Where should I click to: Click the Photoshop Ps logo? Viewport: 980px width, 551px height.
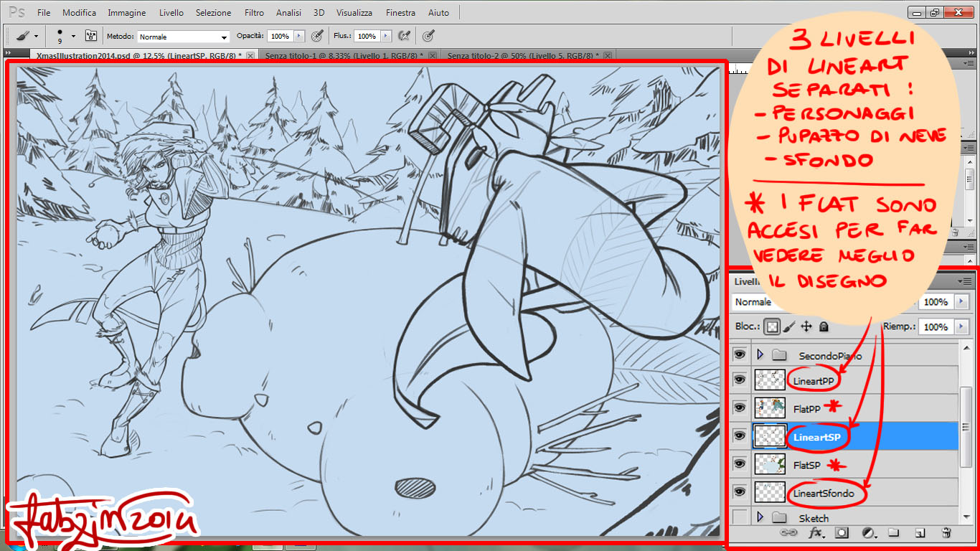click(16, 12)
